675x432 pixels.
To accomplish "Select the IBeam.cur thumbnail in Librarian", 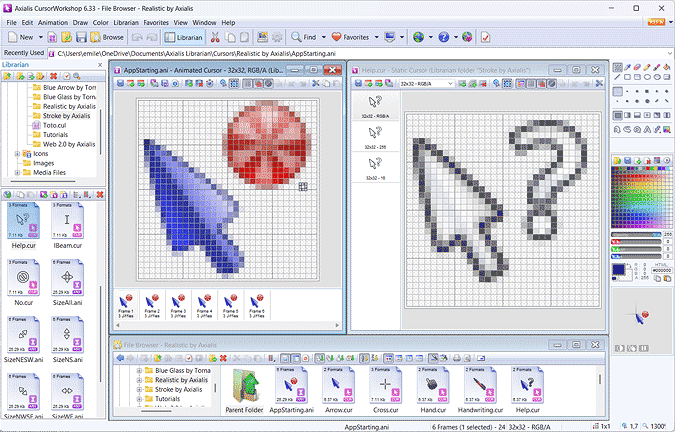I will pyautogui.click(x=68, y=226).
